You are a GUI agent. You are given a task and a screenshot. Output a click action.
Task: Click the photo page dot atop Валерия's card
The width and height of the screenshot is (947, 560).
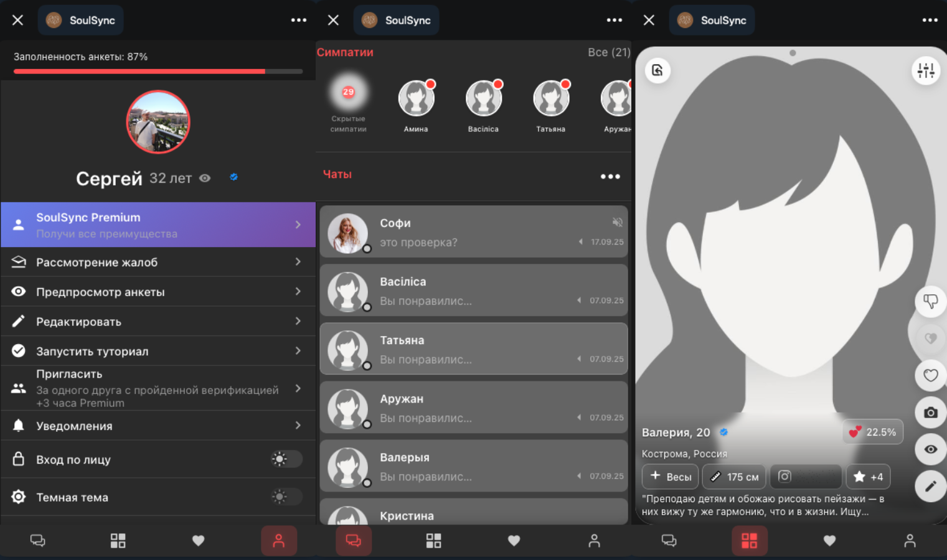(x=793, y=53)
